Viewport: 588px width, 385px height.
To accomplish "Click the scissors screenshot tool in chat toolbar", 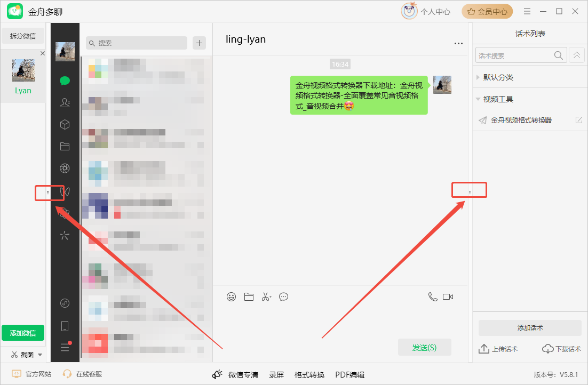I will (266, 297).
